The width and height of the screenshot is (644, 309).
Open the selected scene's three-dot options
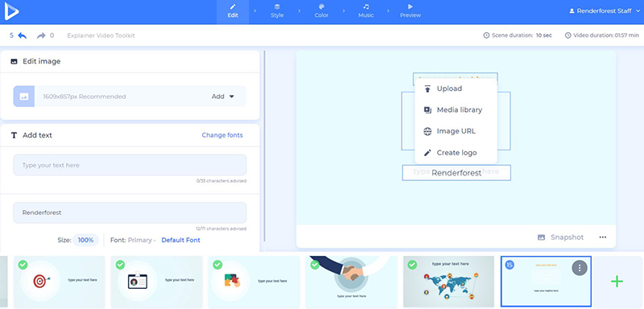580,268
